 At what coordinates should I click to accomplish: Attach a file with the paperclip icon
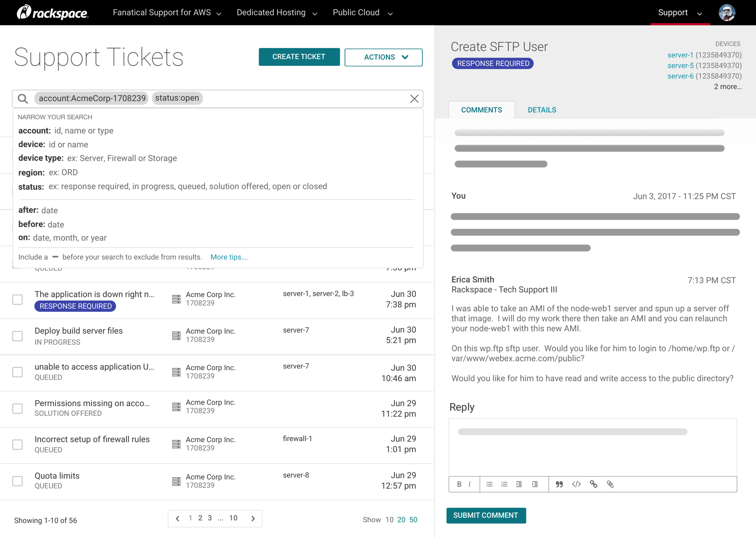point(610,484)
